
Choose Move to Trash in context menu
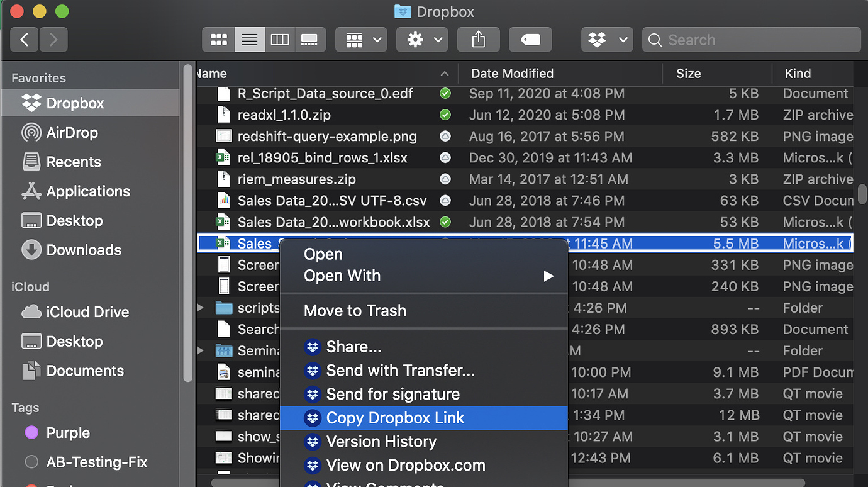coord(423,310)
